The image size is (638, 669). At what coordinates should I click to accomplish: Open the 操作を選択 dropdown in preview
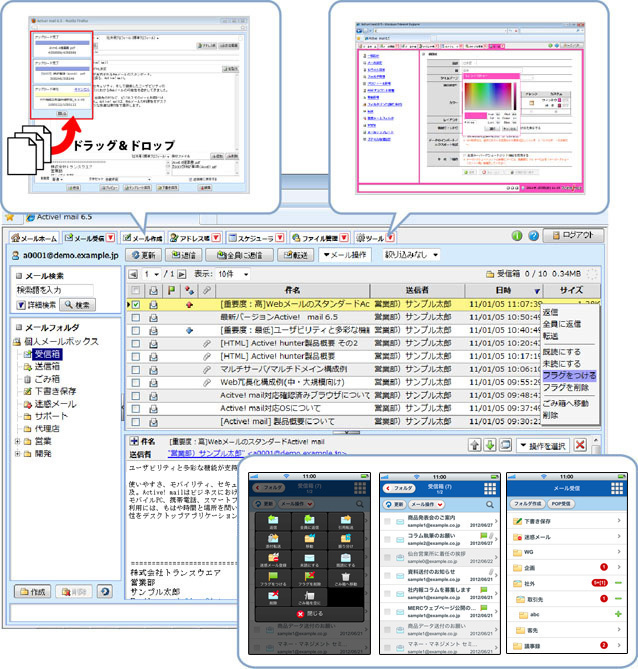543,446
